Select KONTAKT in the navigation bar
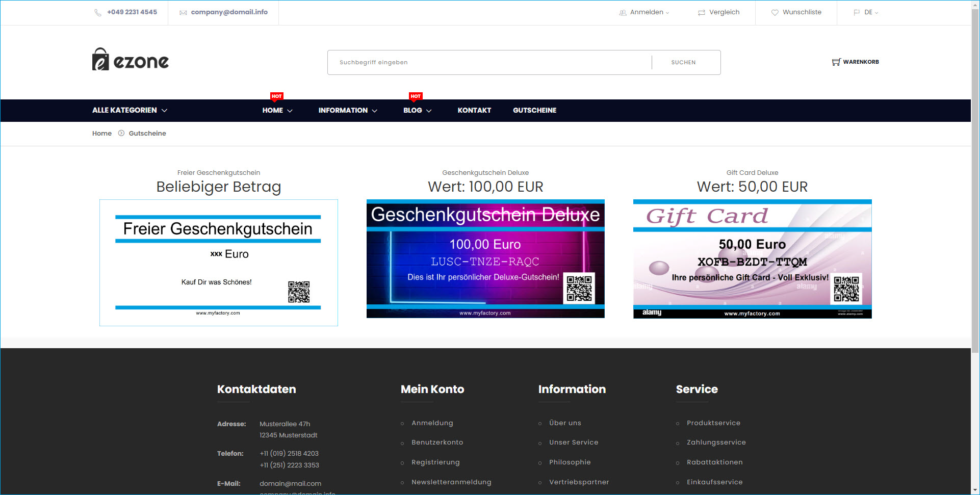The height and width of the screenshot is (495, 980). pyautogui.click(x=474, y=110)
